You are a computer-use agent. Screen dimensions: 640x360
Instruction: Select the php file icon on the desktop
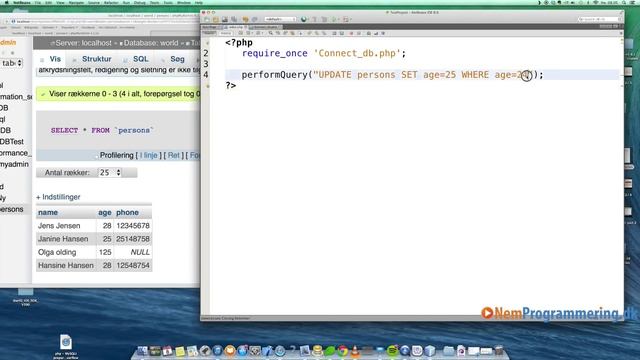click(65, 347)
